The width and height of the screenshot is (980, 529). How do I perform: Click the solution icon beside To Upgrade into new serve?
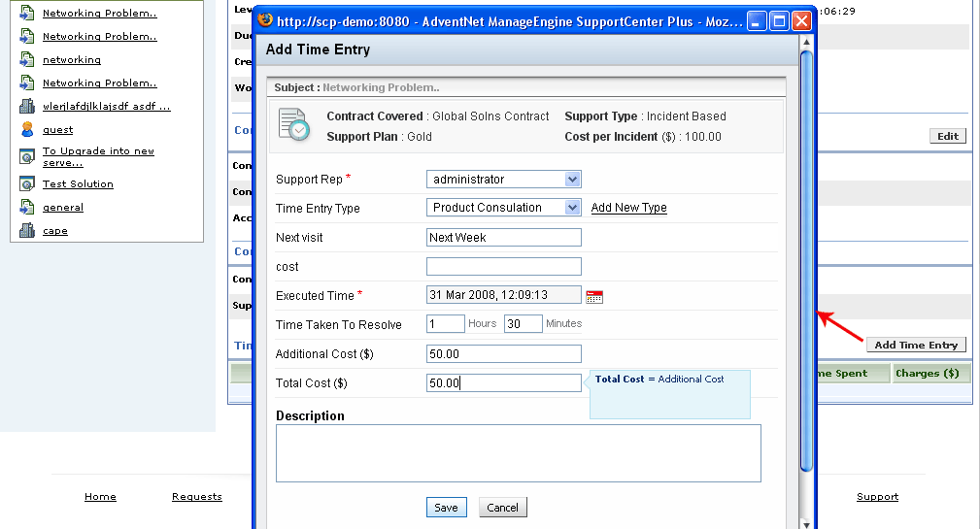(x=27, y=156)
